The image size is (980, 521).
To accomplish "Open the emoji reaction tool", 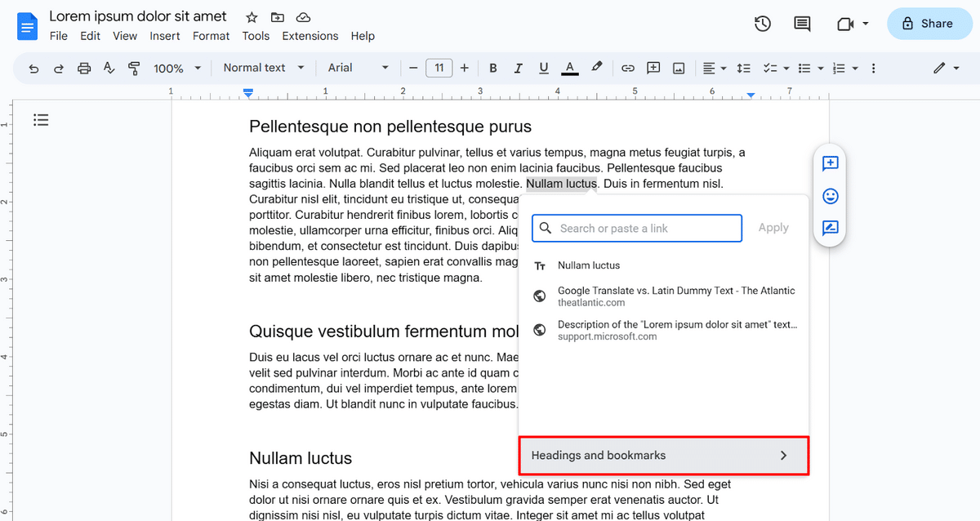I will 830,196.
